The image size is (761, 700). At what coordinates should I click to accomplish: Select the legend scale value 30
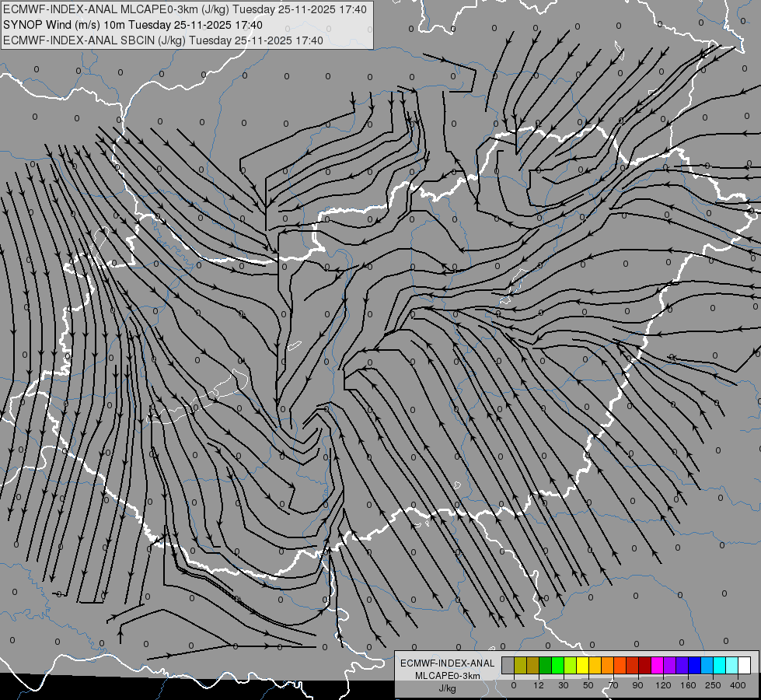(564, 686)
